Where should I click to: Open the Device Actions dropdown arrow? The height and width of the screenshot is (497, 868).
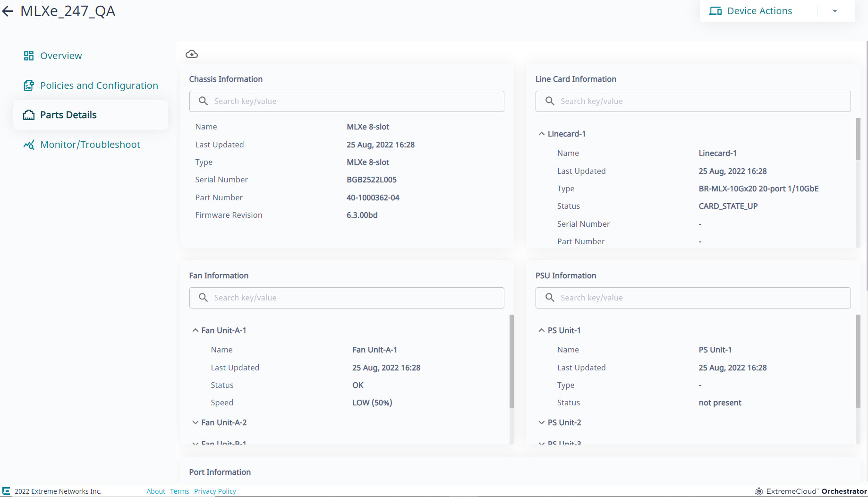point(835,11)
